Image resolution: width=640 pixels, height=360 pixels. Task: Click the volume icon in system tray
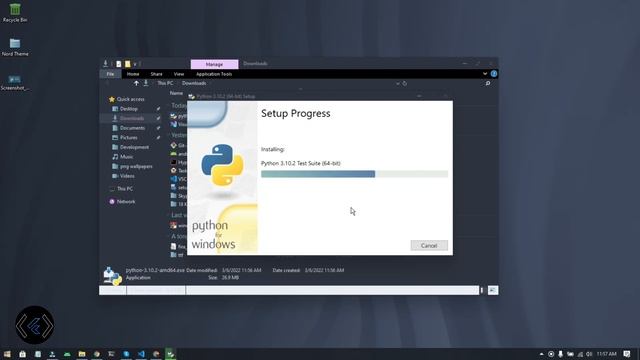(x=589, y=354)
